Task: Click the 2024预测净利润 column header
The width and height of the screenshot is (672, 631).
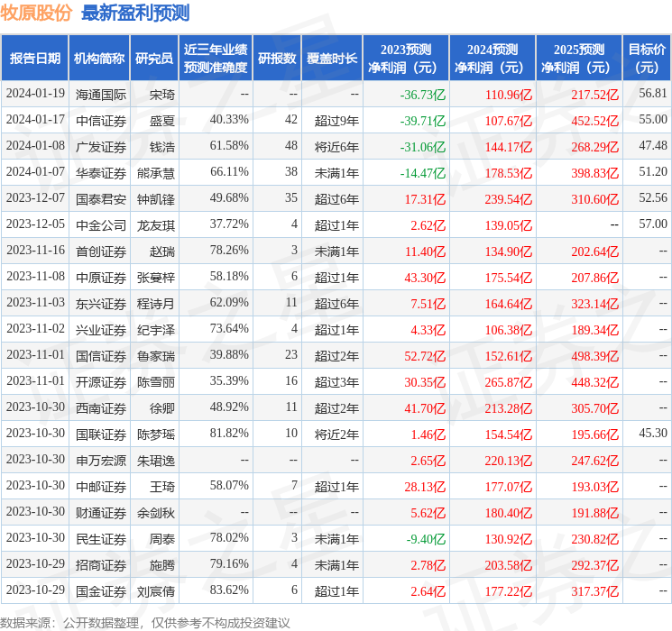Action: pyautogui.click(x=492, y=59)
